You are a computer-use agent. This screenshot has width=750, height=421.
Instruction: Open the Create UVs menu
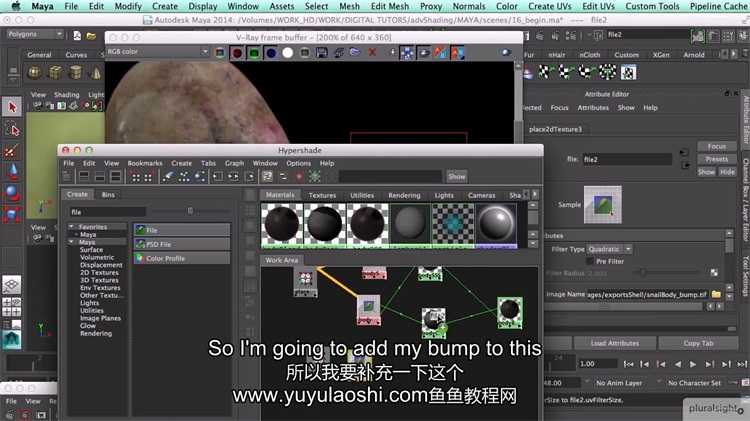pos(550,6)
